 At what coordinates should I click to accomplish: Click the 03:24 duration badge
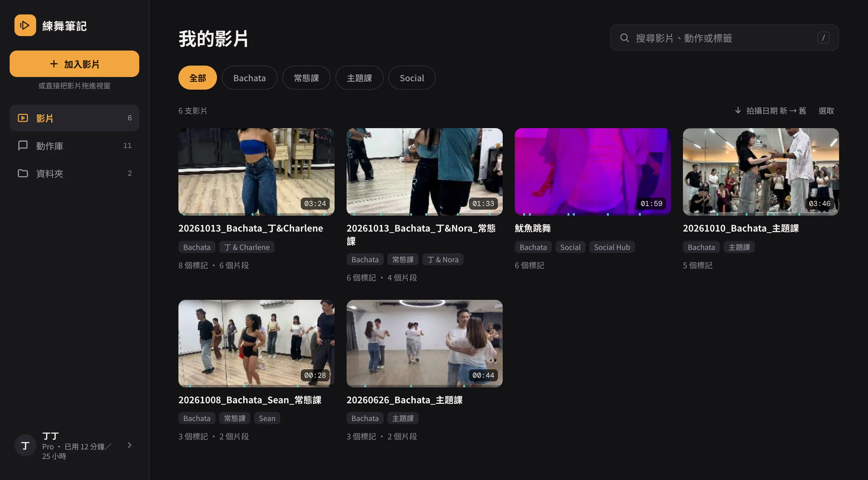(x=315, y=203)
